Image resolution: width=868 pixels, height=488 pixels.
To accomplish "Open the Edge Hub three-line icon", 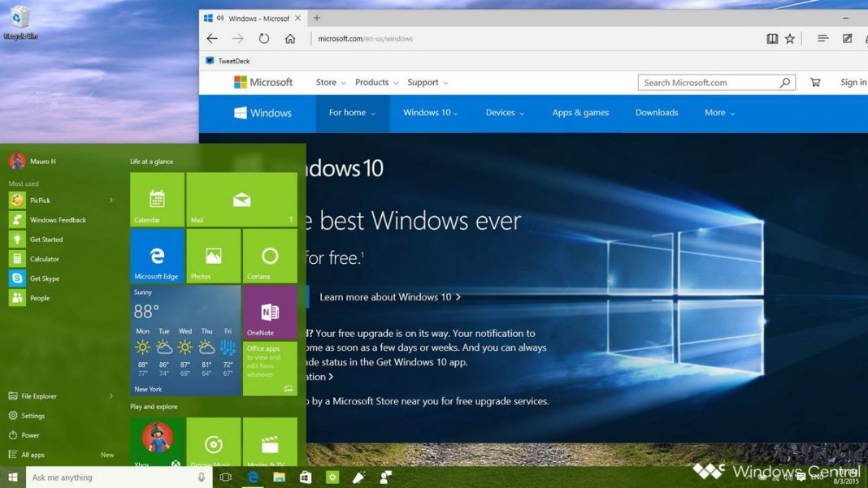I will coord(823,38).
